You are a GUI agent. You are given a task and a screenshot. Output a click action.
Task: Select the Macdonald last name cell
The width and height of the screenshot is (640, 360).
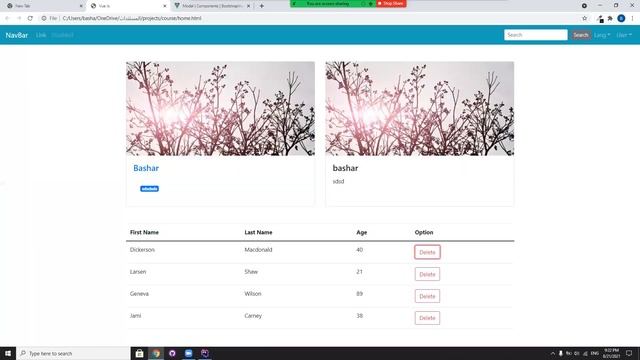[x=258, y=250]
